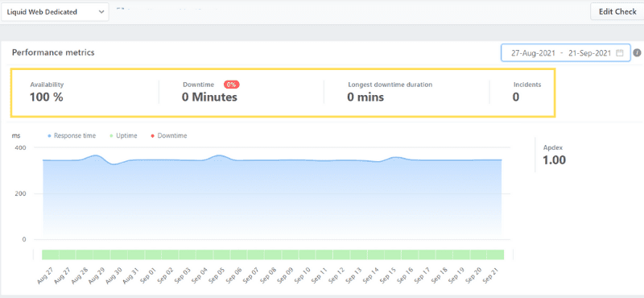This screenshot has height=298, width=644.
Task: Toggle the Response time legend item
Action: tap(72, 135)
